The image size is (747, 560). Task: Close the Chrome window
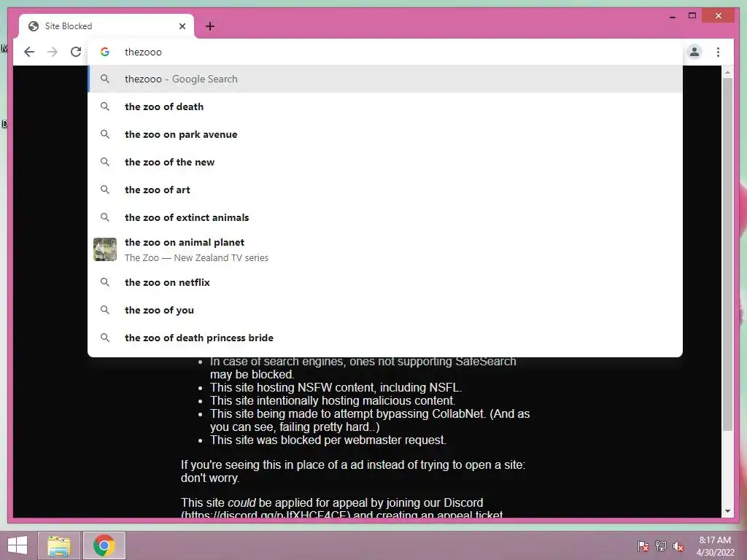719,16
